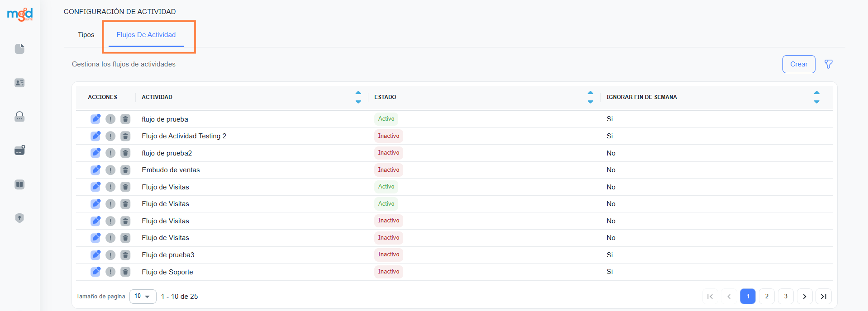Delete the Embudo de ventas flow
The image size is (868, 311).
(x=125, y=170)
